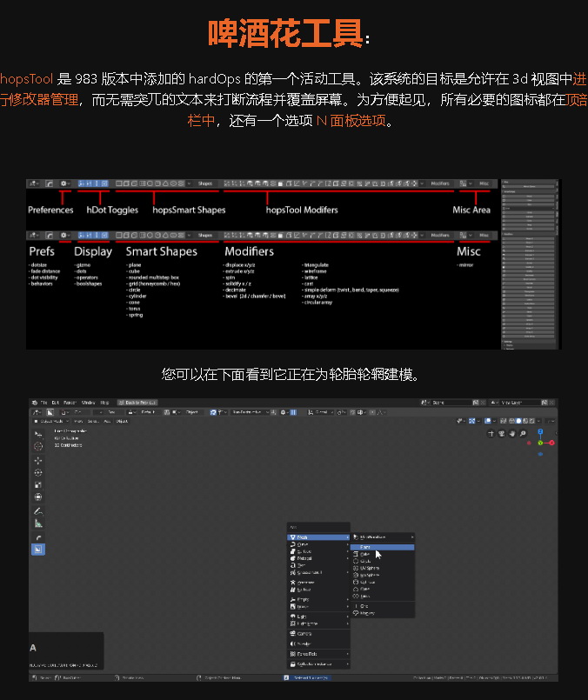Click the orange N 面板选项 text
Screen dimensions: 588x700
pyautogui.click(x=351, y=121)
